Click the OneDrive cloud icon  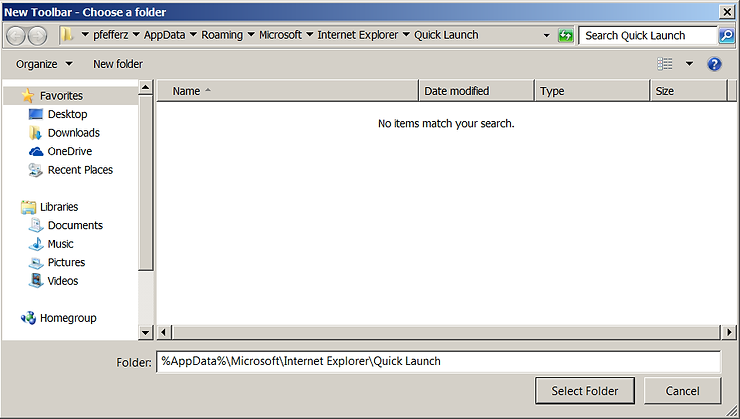tap(36, 151)
